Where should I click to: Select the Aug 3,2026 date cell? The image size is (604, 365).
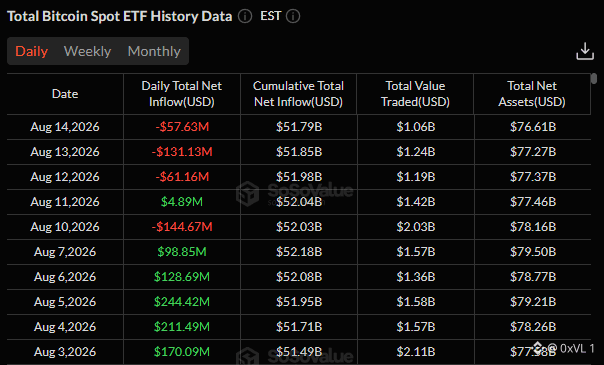click(65, 352)
